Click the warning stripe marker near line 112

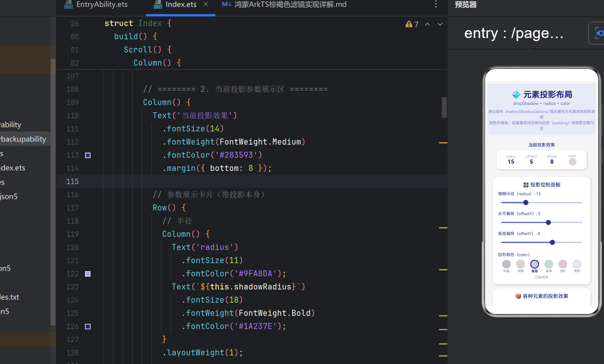tap(443, 143)
